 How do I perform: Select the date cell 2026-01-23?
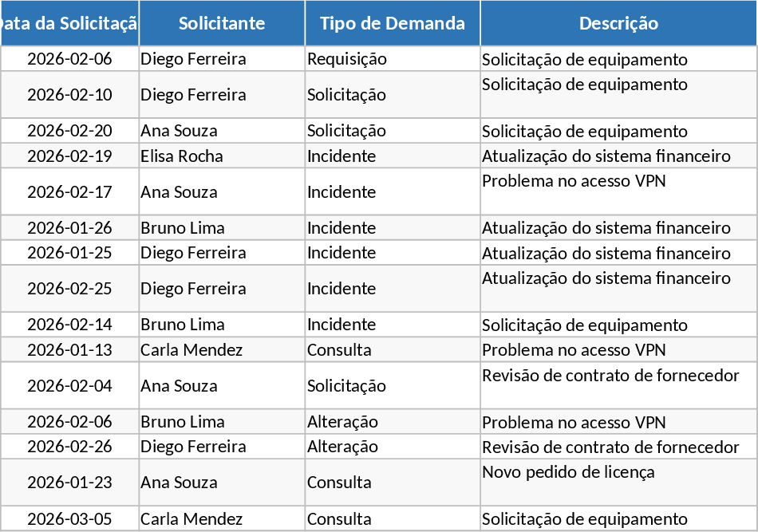(69, 483)
